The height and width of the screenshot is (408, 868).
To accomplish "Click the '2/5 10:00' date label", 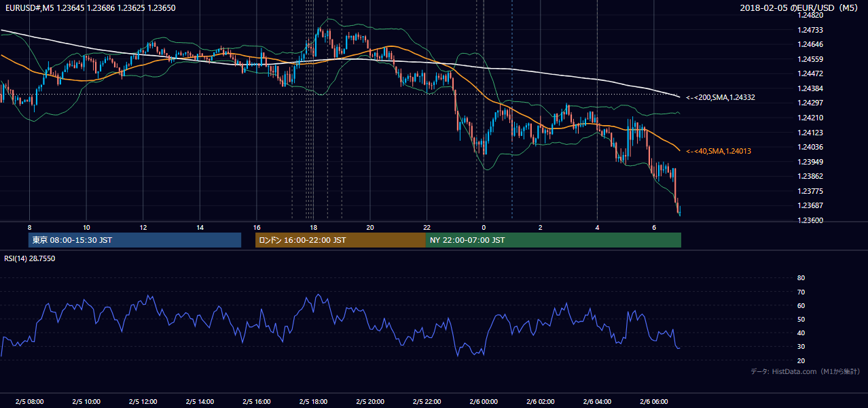I will click(86, 401).
